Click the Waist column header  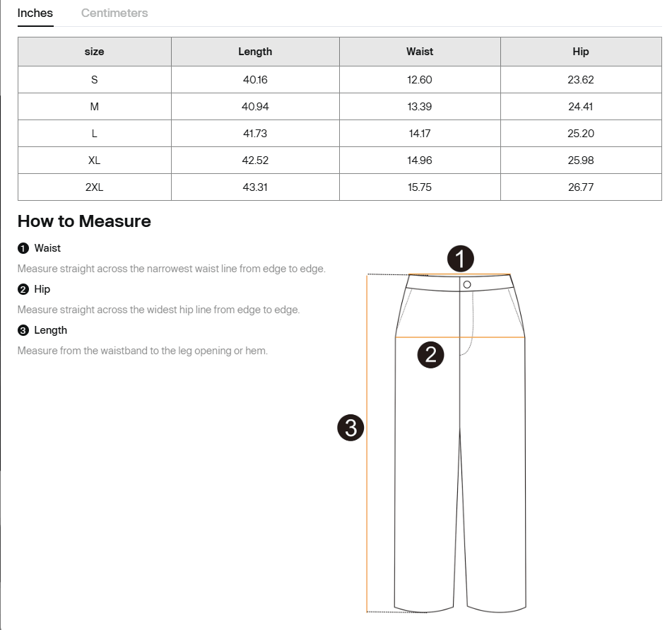coord(420,52)
